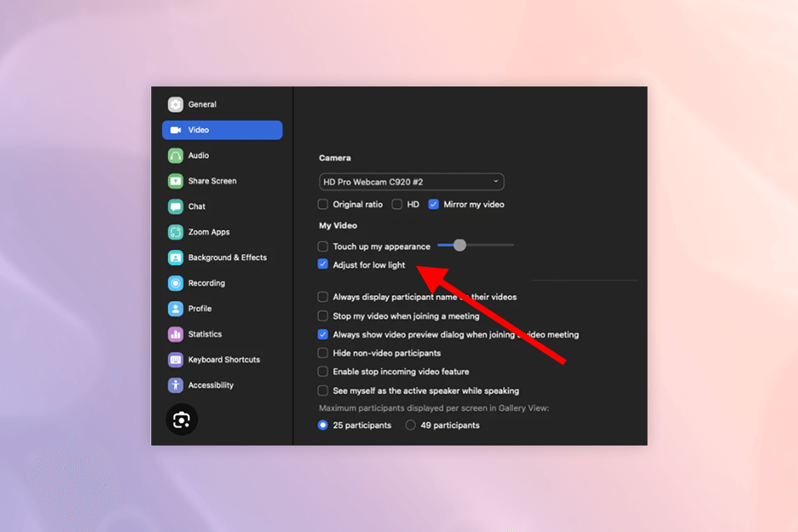
Task: Enable the Original ratio checkbox
Action: point(323,204)
